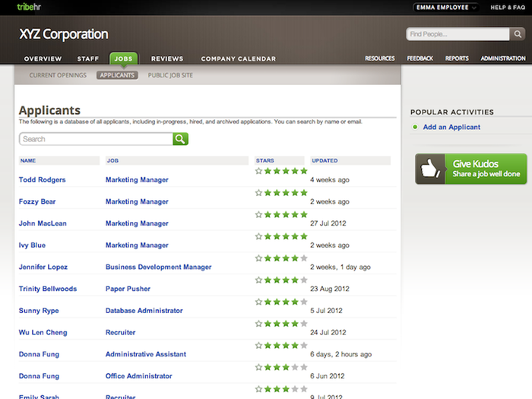
Task: Open the Reports menu
Action: point(457,59)
